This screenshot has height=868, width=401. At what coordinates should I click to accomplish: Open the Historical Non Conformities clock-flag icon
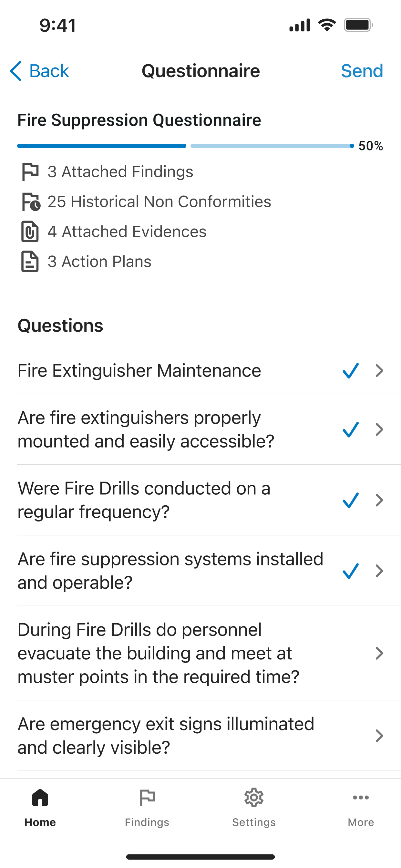point(31,202)
